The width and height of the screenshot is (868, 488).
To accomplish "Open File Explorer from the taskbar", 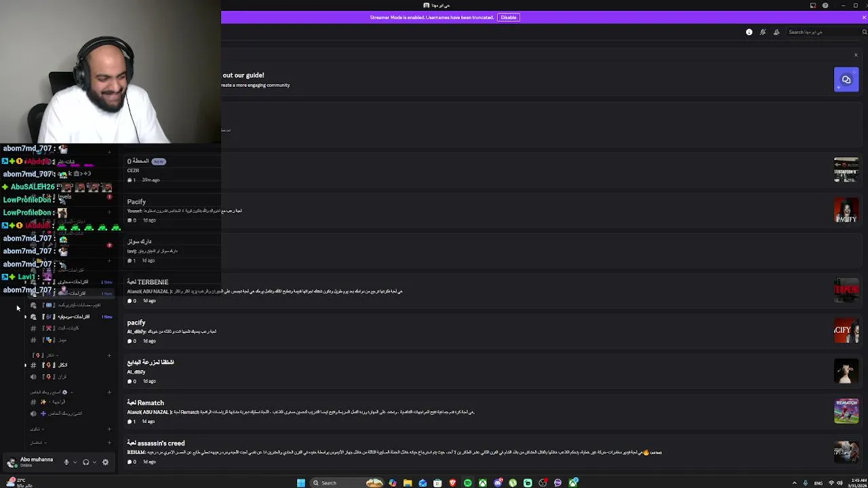I will coord(408,483).
